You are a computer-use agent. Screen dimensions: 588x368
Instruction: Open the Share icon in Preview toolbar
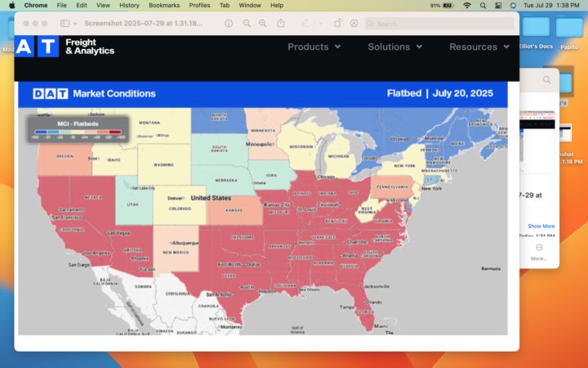pyautogui.click(x=280, y=23)
